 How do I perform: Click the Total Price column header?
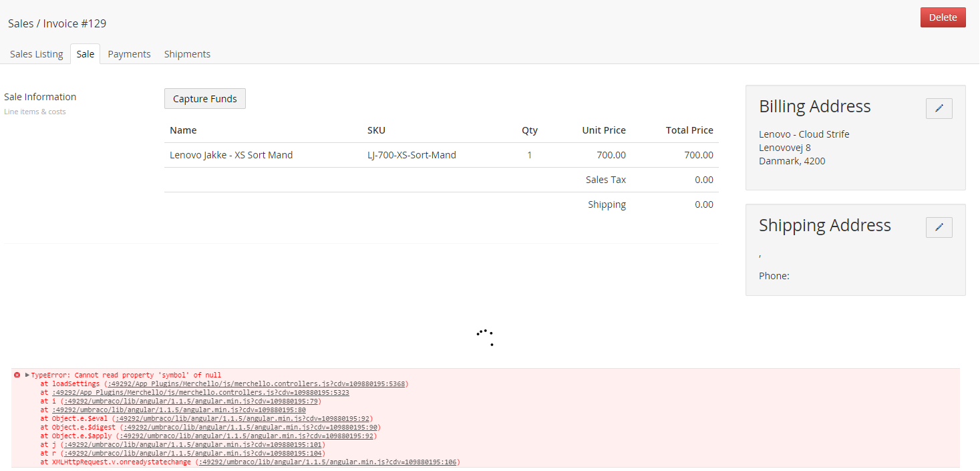(689, 130)
